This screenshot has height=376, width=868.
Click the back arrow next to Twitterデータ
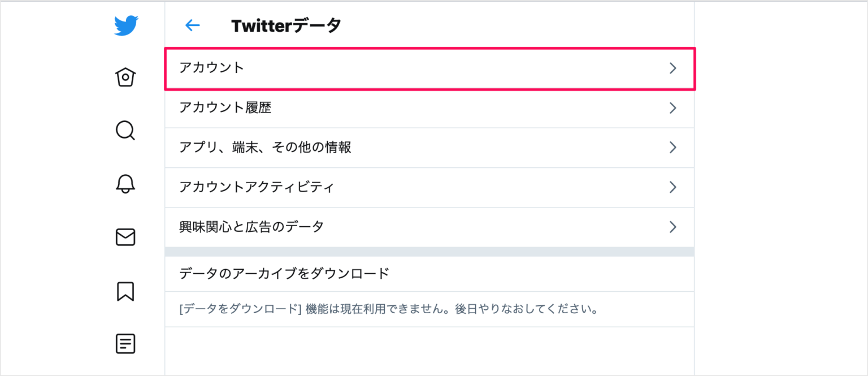click(192, 25)
